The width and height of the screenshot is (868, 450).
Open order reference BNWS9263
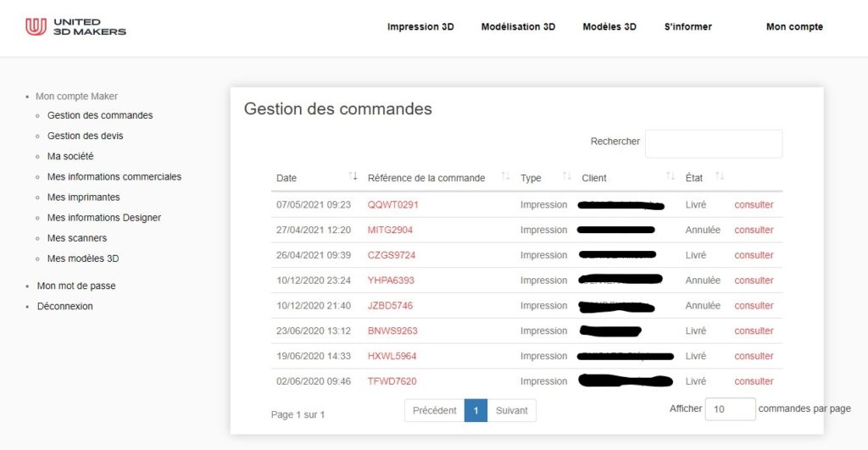point(392,331)
